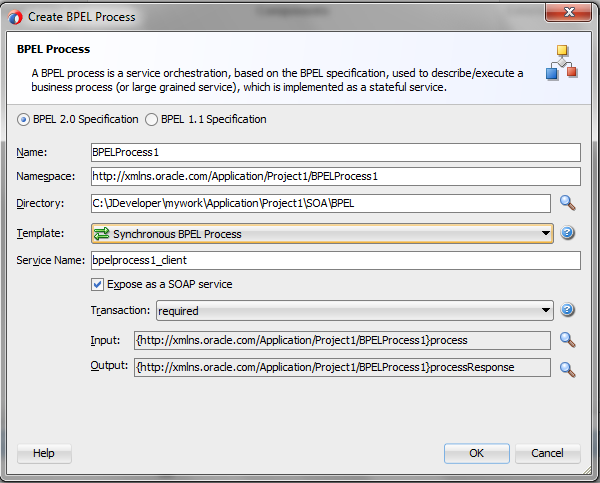
Task: Click the Create BPEL Process window title
Action: pos(82,17)
